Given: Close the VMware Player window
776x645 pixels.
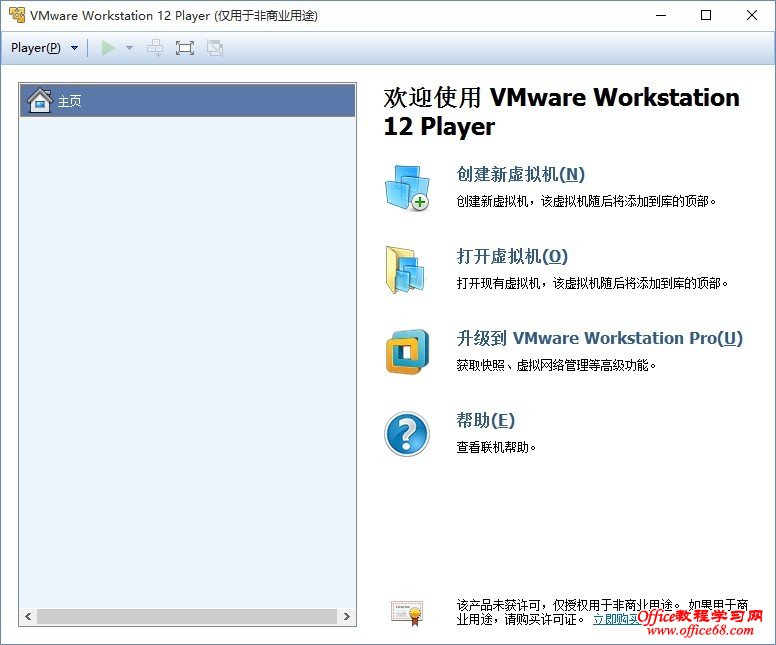Looking at the screenshot, I should point(752,15).
